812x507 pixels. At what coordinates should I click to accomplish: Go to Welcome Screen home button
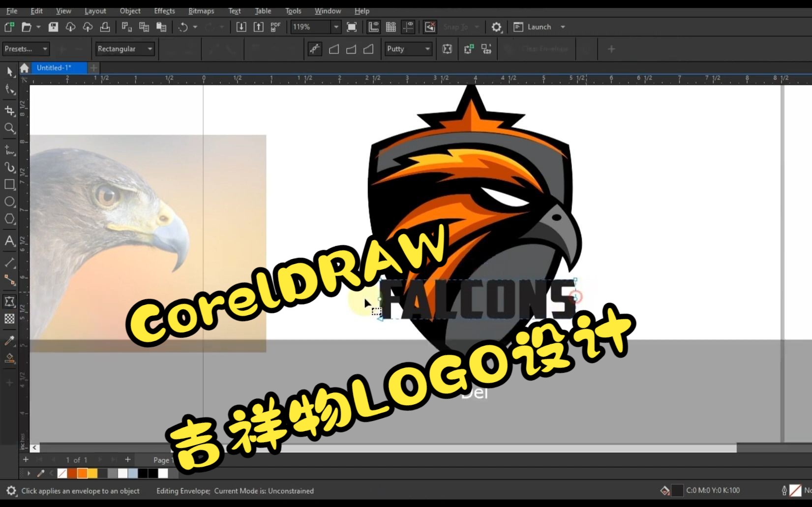(24, 68)
